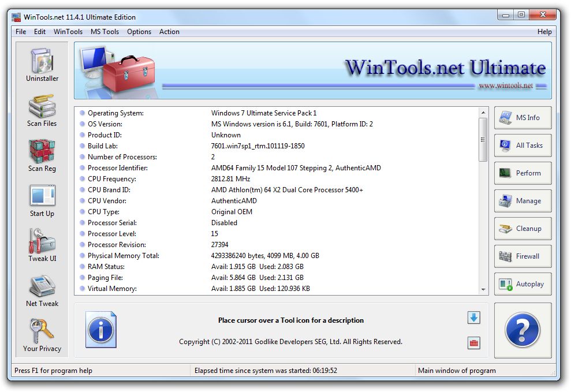Click the small red toolbox icon
The width and height of the screenshot is (571, 392).
(473, 344)
